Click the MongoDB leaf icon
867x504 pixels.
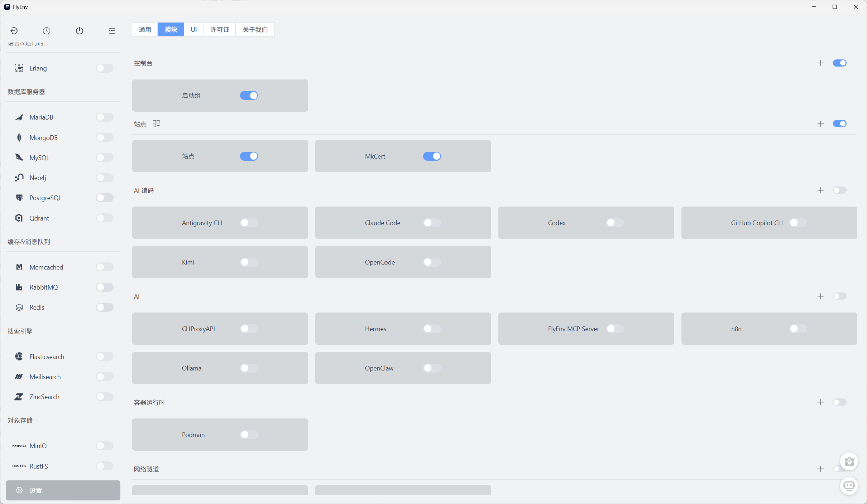click(19, 137)
